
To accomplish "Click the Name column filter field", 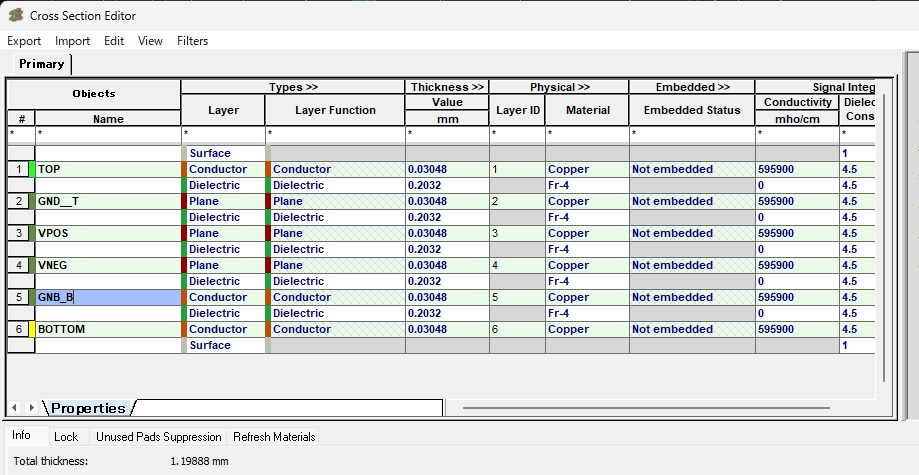I will tap(108, 133).
